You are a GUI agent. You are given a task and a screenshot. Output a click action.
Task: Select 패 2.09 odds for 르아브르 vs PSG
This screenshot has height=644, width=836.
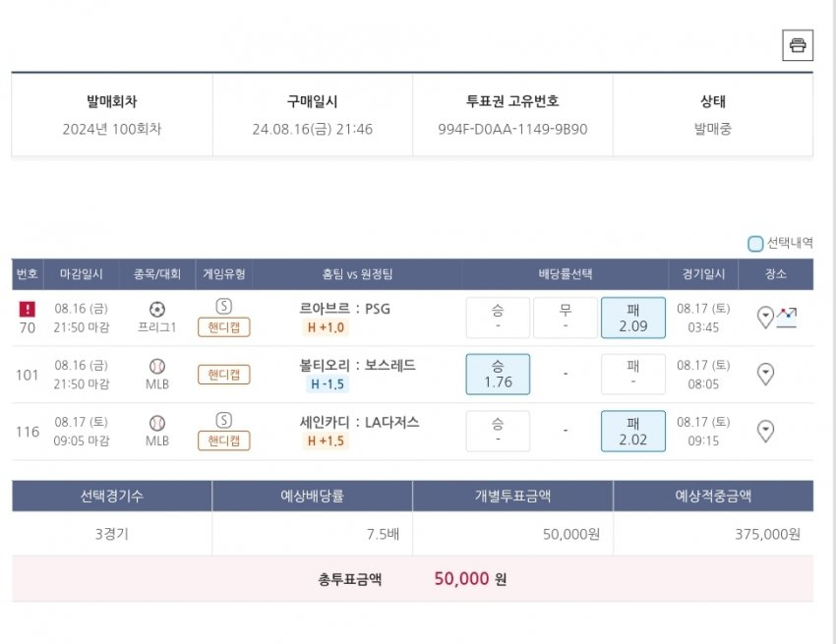pyautogui.click(x=632, y=318)
